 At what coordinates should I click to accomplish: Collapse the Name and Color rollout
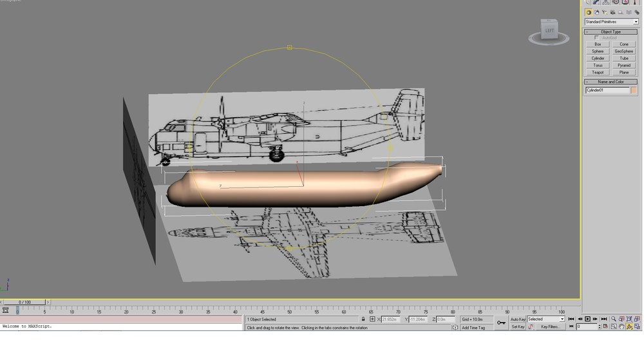click(611, 82)
